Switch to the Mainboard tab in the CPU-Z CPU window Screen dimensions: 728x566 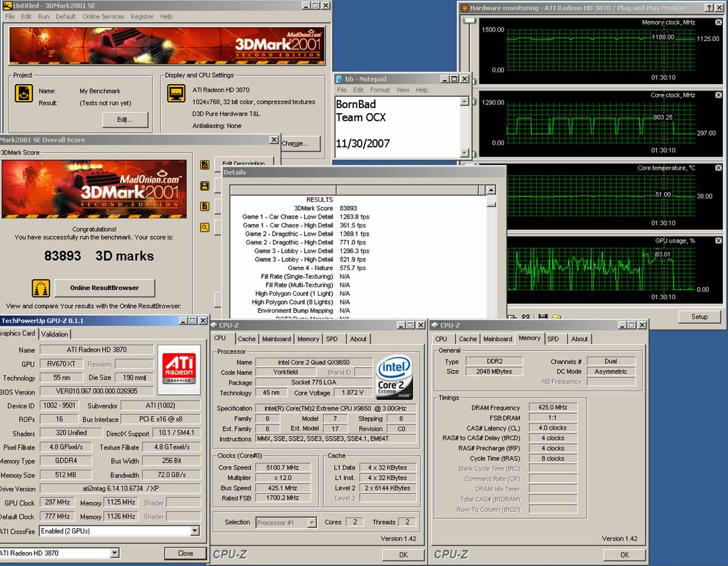(276, 339)
